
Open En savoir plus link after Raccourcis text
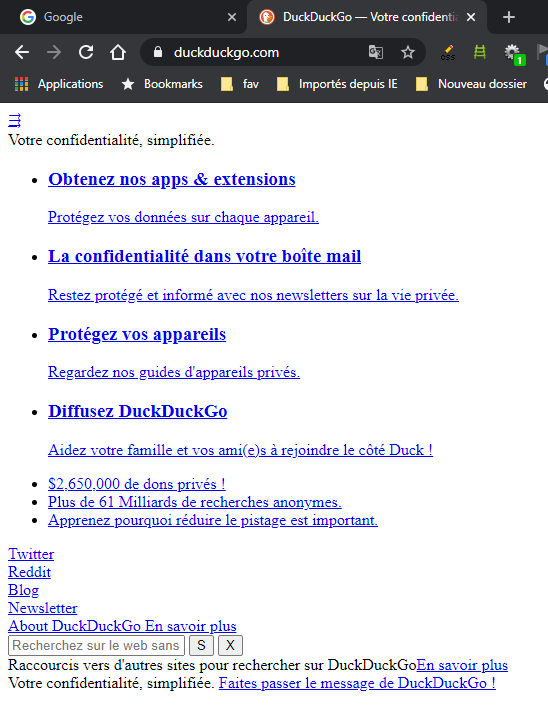[462, 665]
